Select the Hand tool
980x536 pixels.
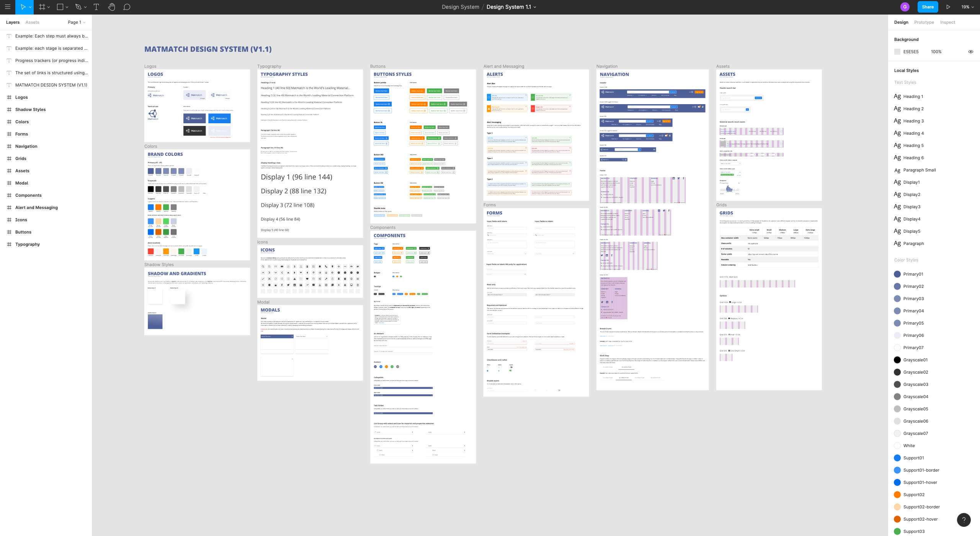pos(111,7)
